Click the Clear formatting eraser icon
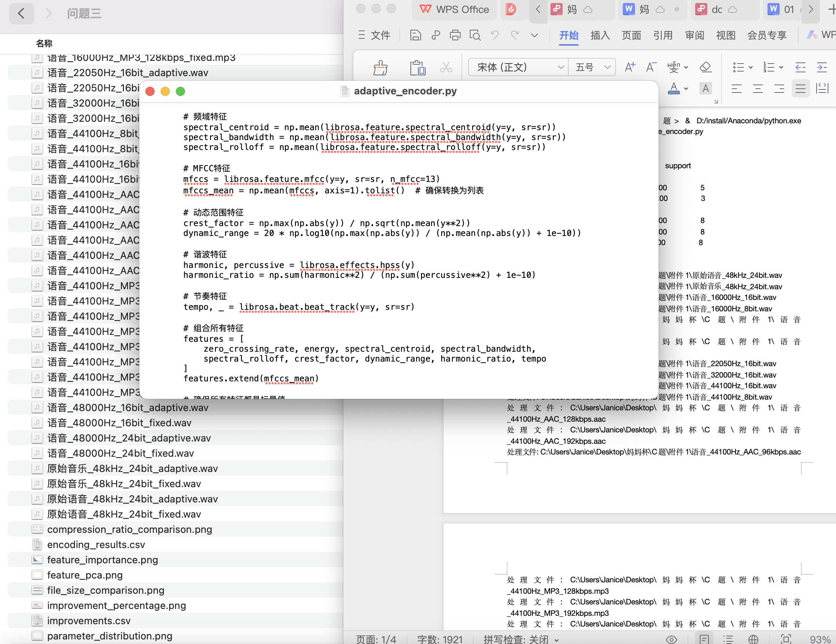The height and width of the screenshot is (644, 836). (705, 67)
